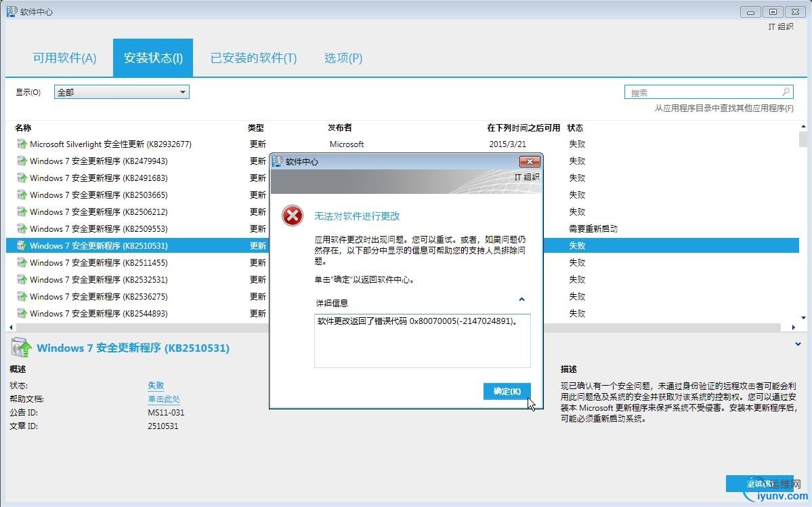This screenshot has width=812, height=507.
Task: Select the Microsoft Silverlight 安全性更新 (KB2932677) row
Action: [x=402, y=144]
